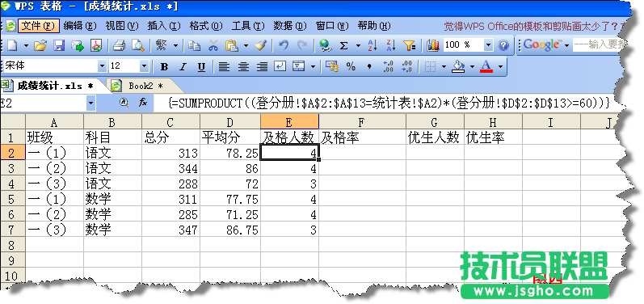Save the workbook with the floppy icon
The image size is (644, 304).
[x=60, y=45]
